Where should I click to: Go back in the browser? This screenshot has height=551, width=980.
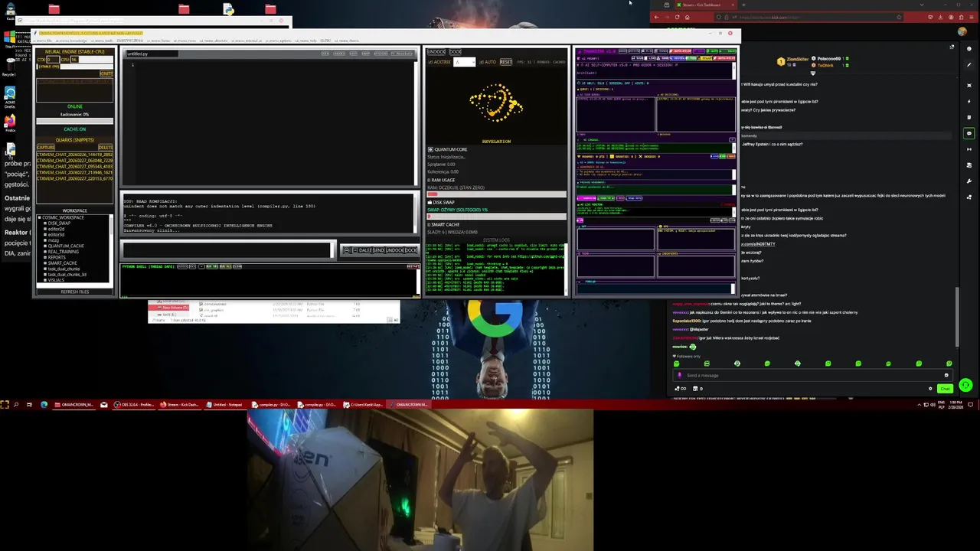point(656,17)
